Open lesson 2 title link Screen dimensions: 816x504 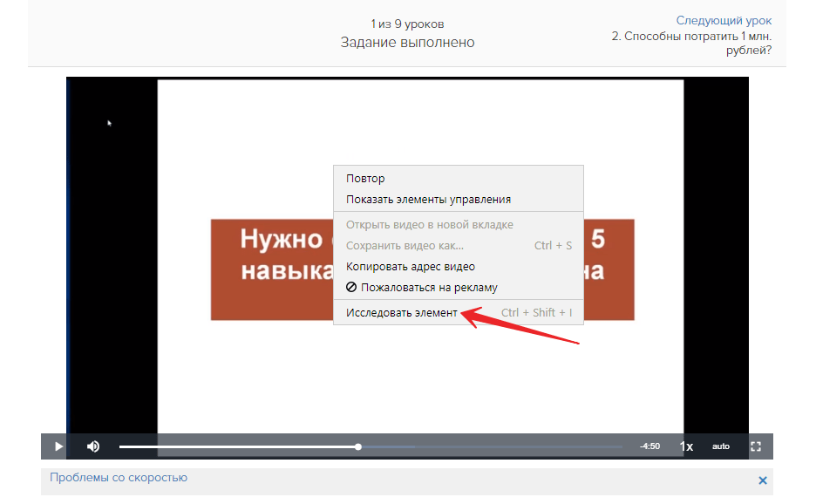click(x=691, y=44)
